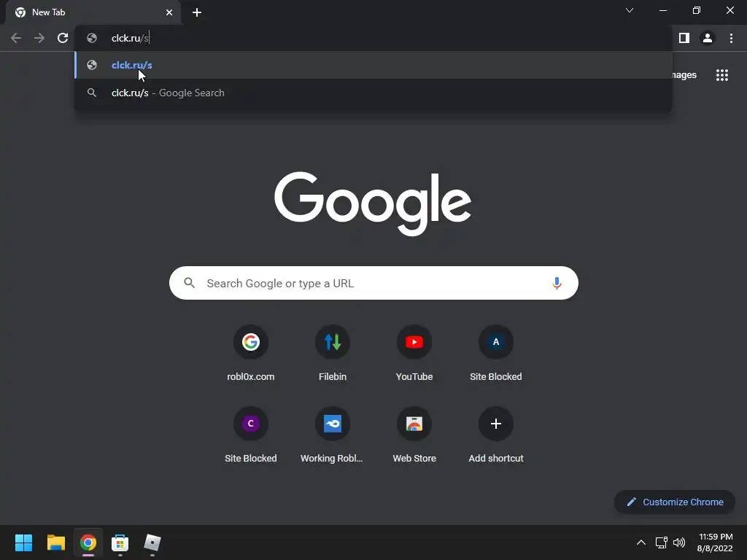Go back using the back arrow
This screenshot has width=747, height=560.
tap(16, 38)
